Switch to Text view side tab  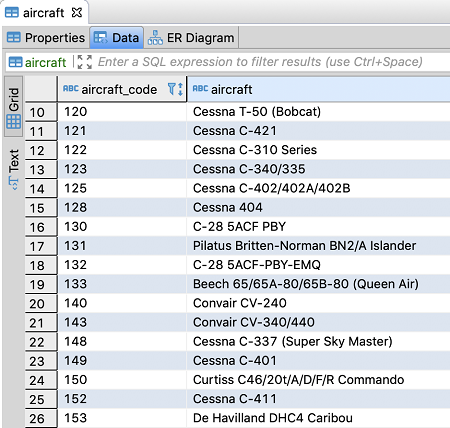14,169
